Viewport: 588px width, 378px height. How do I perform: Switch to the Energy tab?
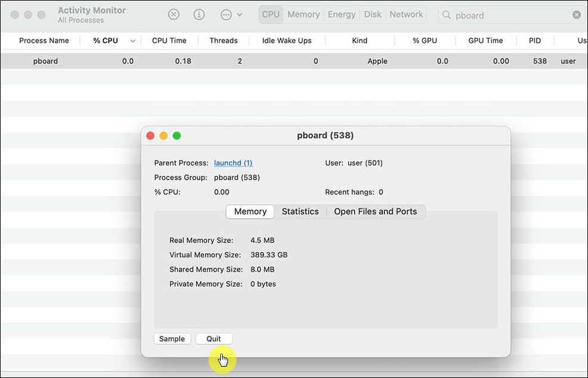coord(341,14)
